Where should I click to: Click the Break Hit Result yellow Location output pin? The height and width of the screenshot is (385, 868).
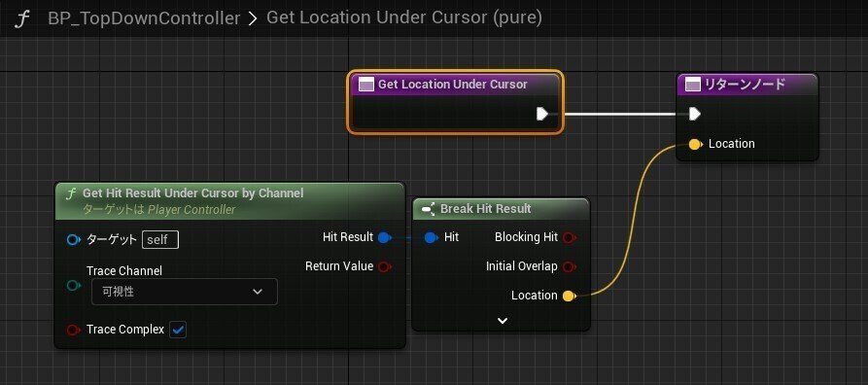pos(569,296)
